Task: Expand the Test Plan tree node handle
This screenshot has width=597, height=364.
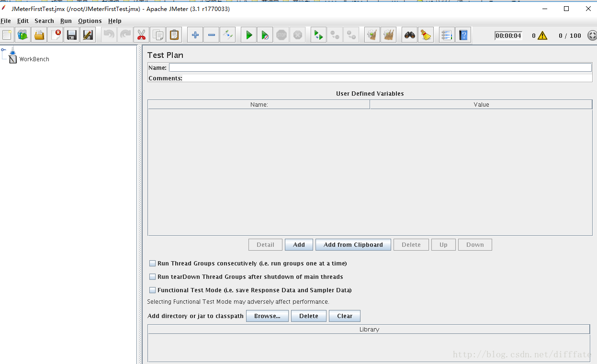Action: (3, 49)
